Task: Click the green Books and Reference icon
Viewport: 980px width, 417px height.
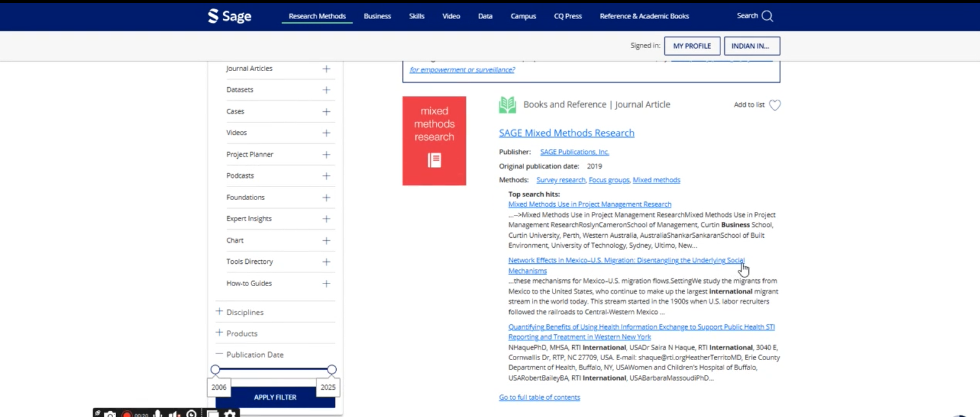Action: point(507,105)
